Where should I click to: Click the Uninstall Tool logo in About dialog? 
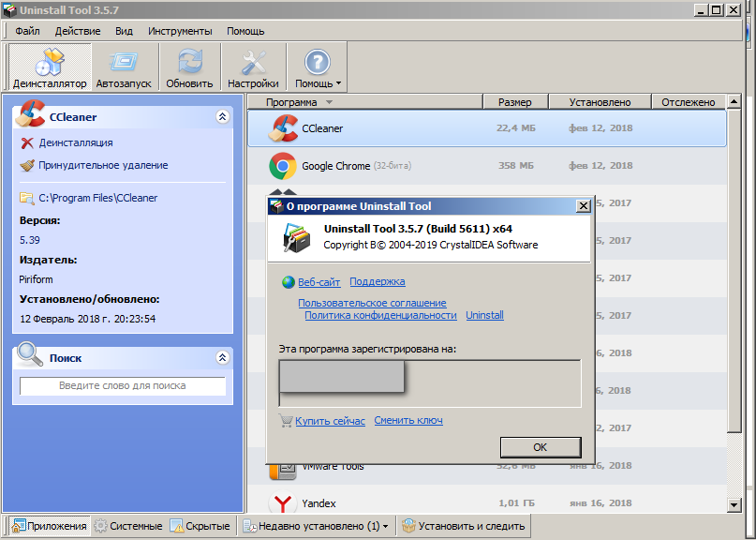pyautogui.click(x=296, y=237)
